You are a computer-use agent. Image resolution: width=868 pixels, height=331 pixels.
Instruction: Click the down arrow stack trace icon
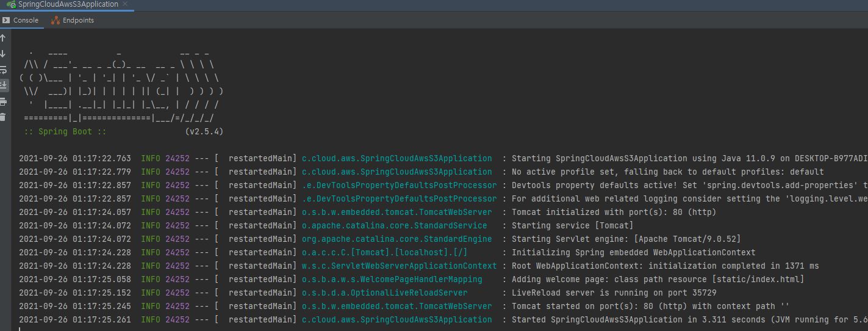point(3,54)
